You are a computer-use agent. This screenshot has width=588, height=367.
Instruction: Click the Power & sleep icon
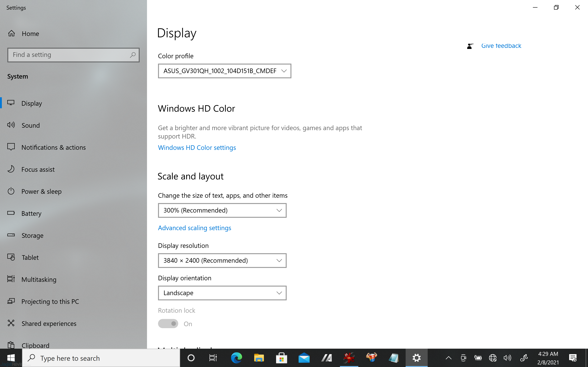11,191
